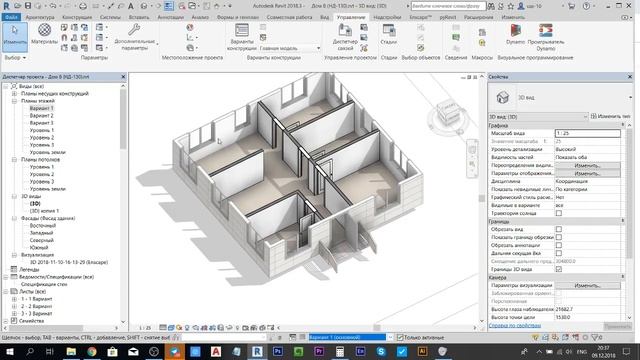640x360 pixels.
Task: Click the Text (A) tool in quick access toolbar
Action: click(131, 6)
